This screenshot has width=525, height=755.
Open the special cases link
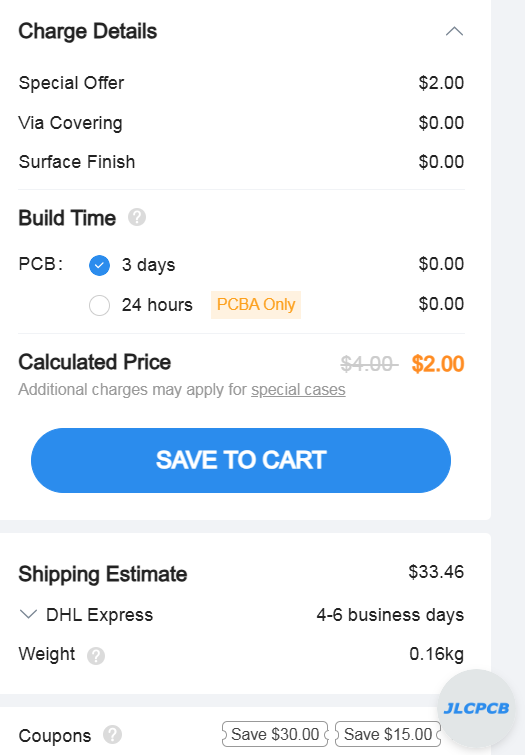tap(298, 390)
